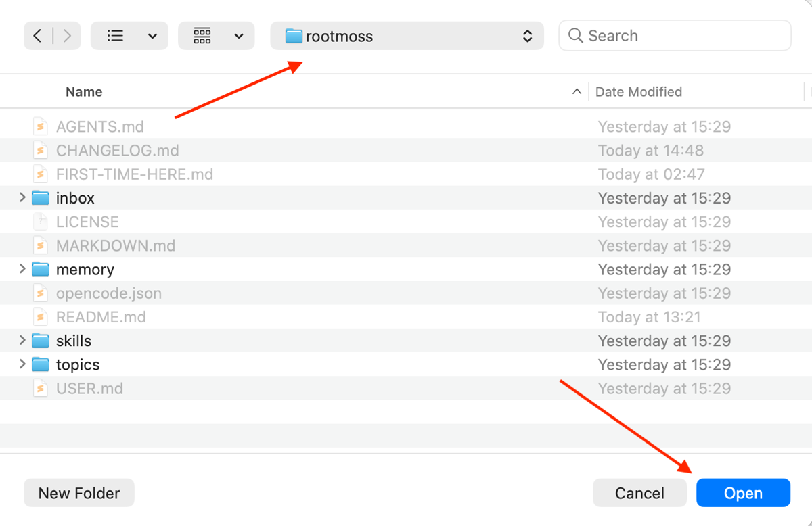Click the FIRST-TIME-HERE.md file name
The height and width of the screenshot is (526, 812).
click(x=135, y=174)
